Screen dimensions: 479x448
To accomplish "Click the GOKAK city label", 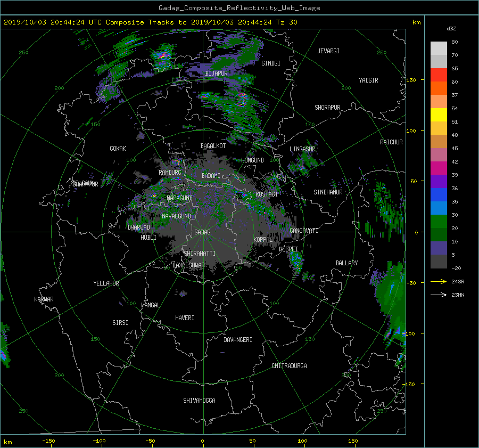I will pyautogui.click(x=118, y=149).
